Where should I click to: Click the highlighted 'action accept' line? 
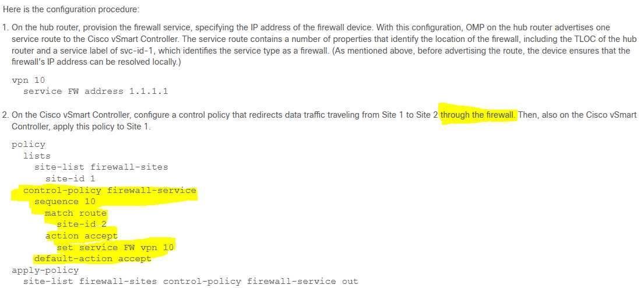82,236
